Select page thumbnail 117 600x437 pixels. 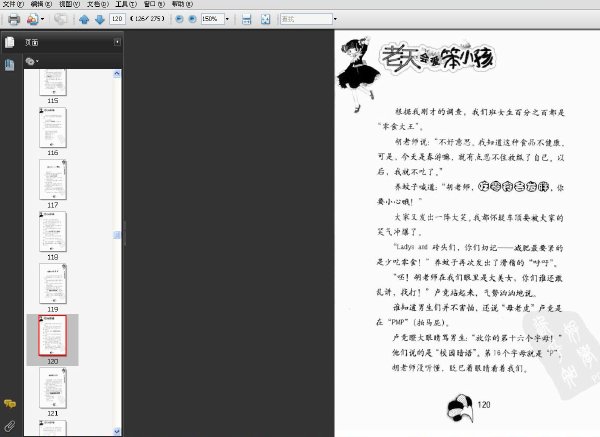(x=53, y=179)
